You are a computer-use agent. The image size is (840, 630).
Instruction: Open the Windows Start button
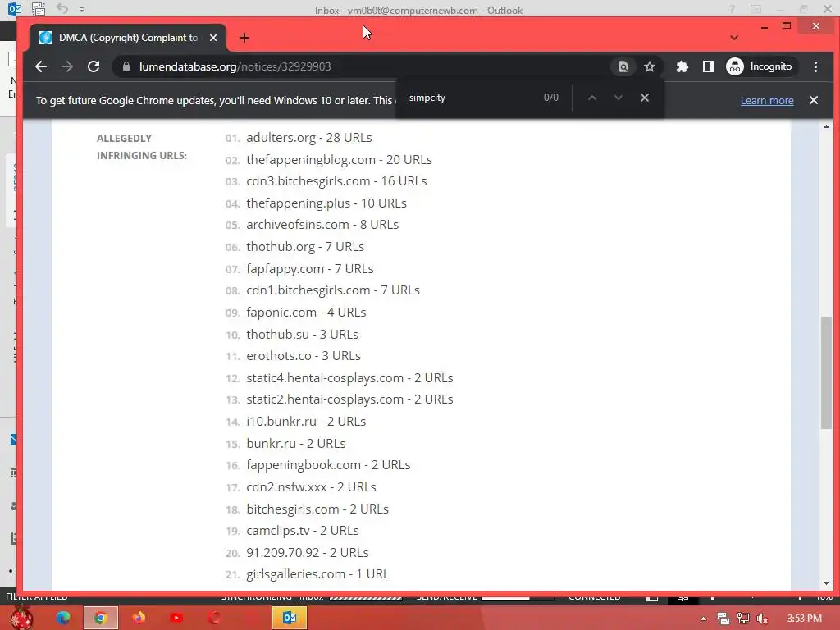coord(22,618)
